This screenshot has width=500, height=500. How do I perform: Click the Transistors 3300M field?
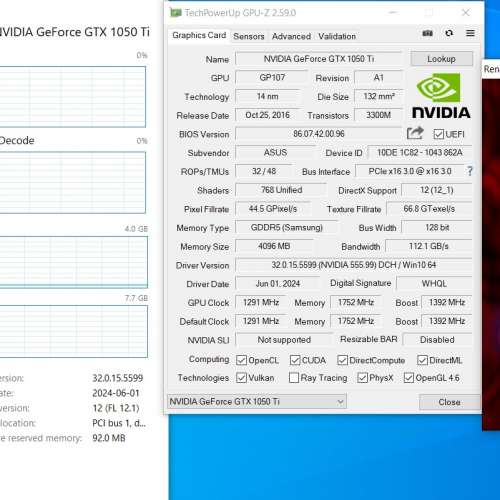pyautogui.click(x=378, y=115)
